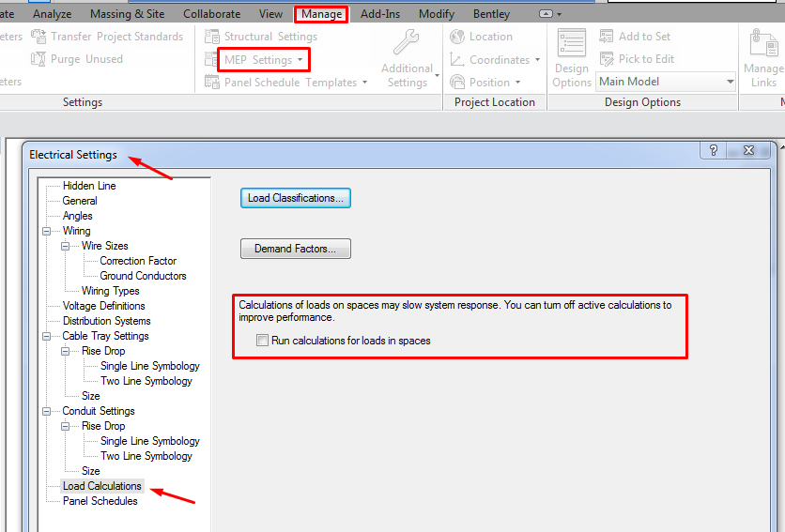The width and height of the screenshot is (785, 532).
Task: Select Panel Schedules tree item
Action: click(100, 501)
